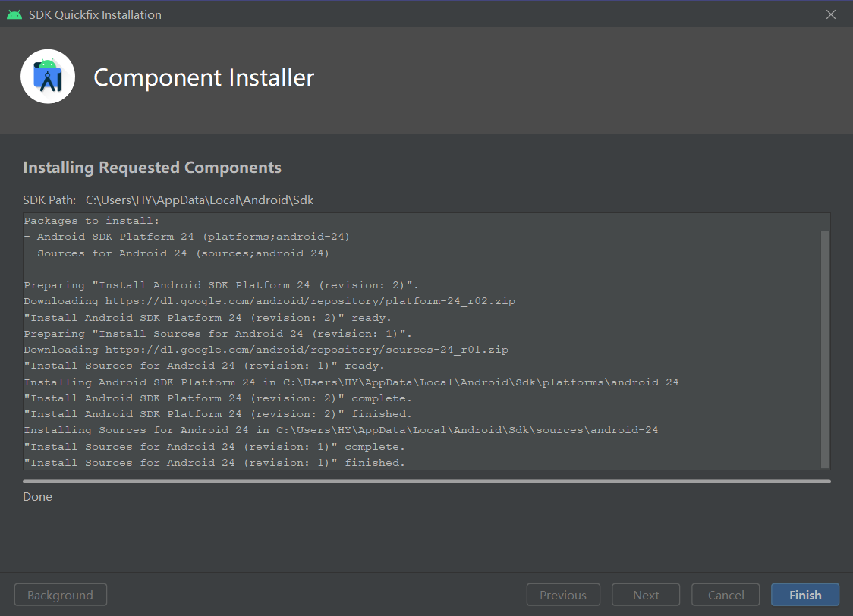Click the installation progress bar
This screenshot has height=616, width=853.
(x=426, y=481)
